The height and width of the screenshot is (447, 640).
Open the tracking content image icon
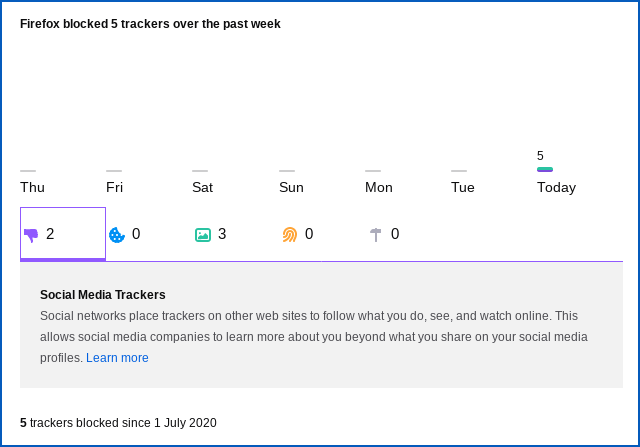click(x=203, y=235)
